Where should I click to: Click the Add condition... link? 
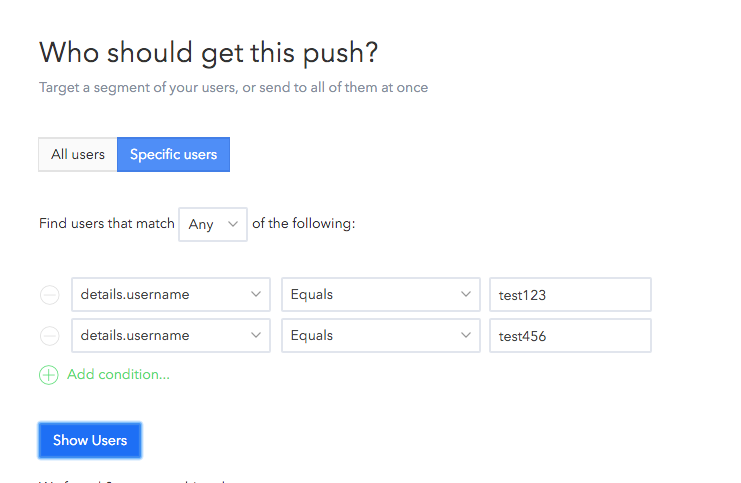(x=118, y=375)
